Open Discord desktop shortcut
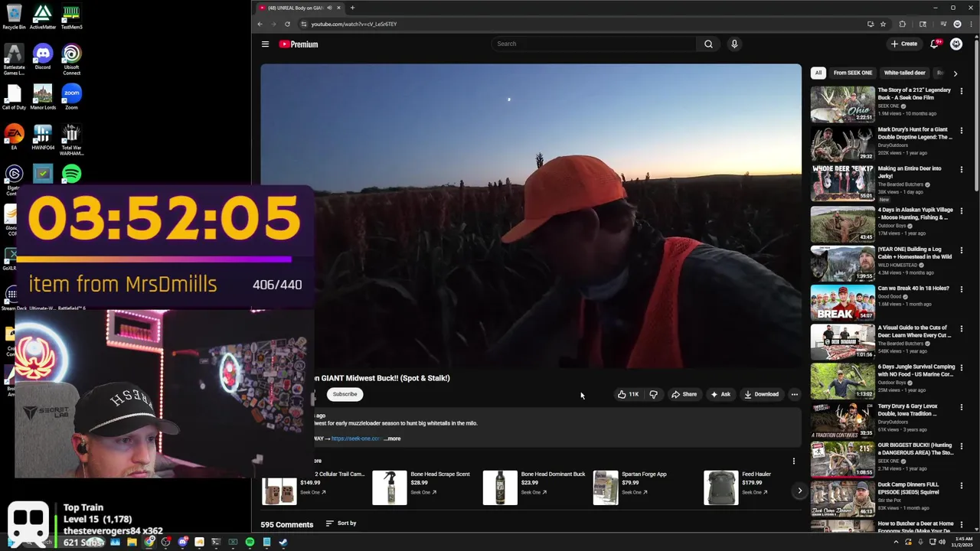Screen dimensions: 980x551 (x=43, y=57)
